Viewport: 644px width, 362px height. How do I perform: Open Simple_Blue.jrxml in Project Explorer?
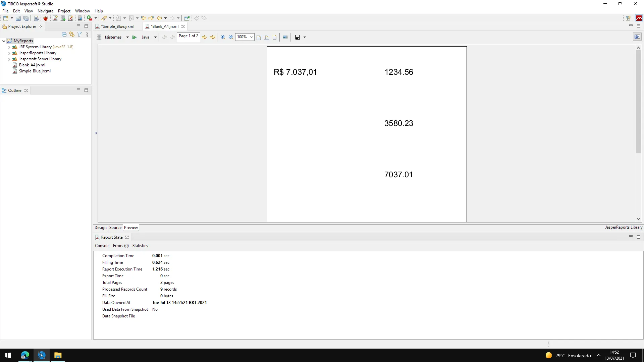click(x=35, y=71)
